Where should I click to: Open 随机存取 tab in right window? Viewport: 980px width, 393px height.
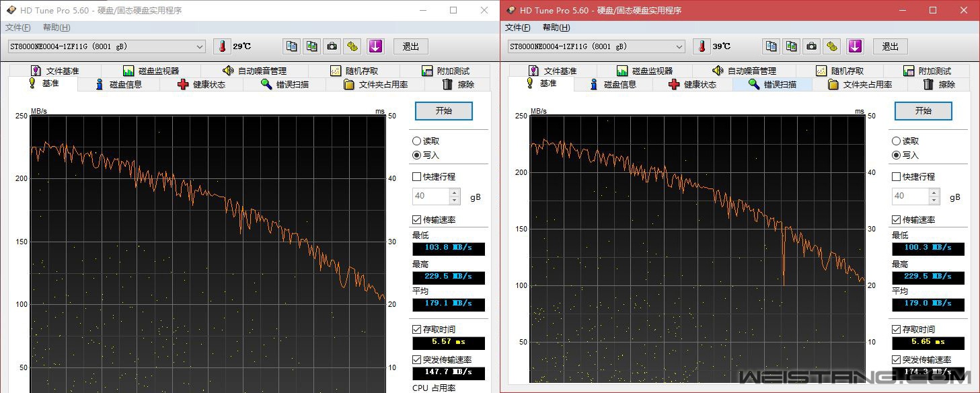point(840,71)
